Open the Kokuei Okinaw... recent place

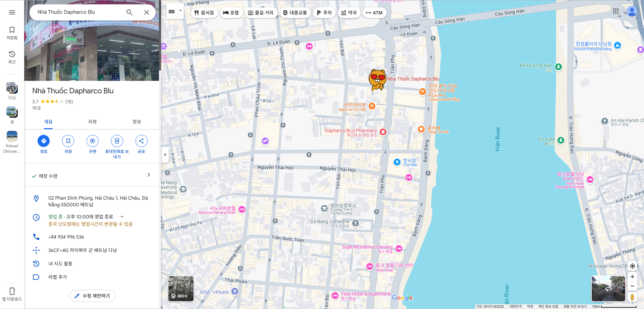click(x=12, y=142)
